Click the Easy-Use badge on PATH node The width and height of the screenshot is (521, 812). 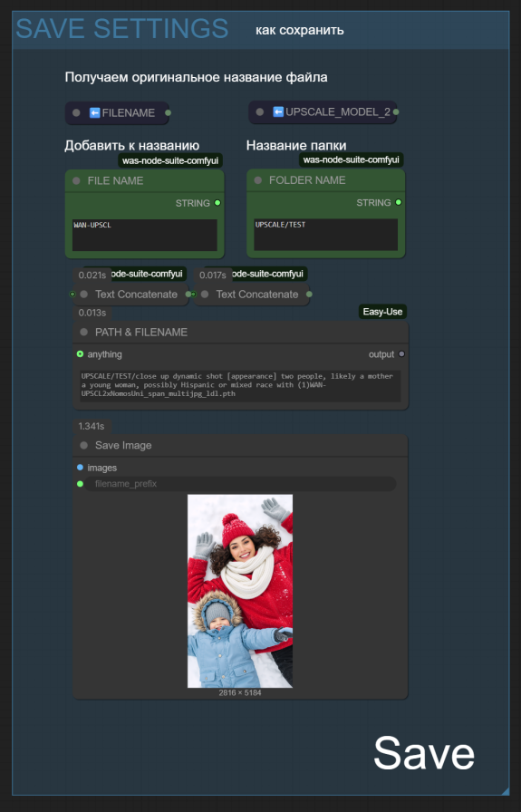coord(382,312)
